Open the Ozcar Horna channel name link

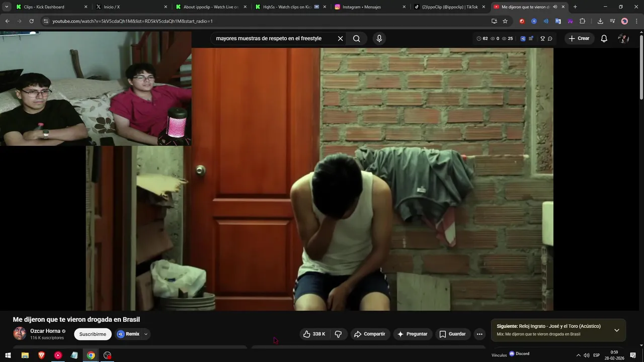45,331
